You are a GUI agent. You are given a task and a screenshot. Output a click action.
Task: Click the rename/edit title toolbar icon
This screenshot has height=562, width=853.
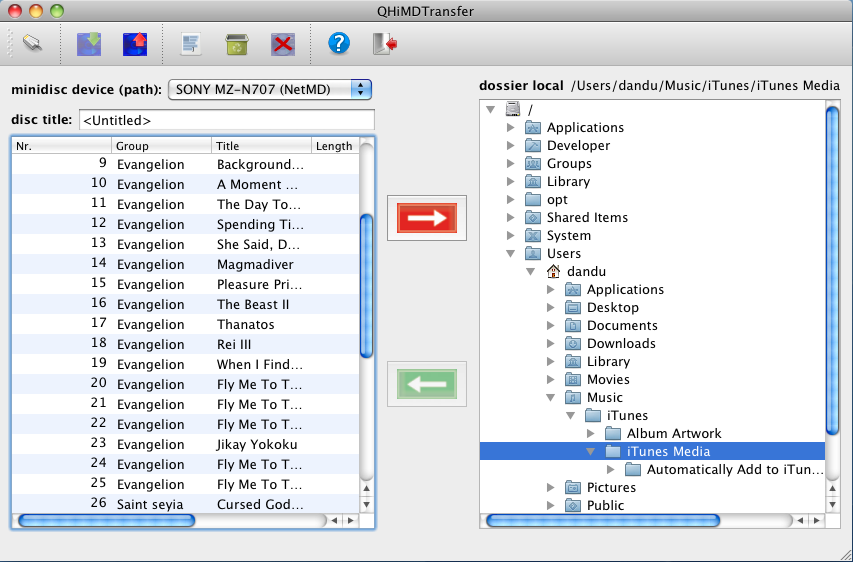[190, 44]
